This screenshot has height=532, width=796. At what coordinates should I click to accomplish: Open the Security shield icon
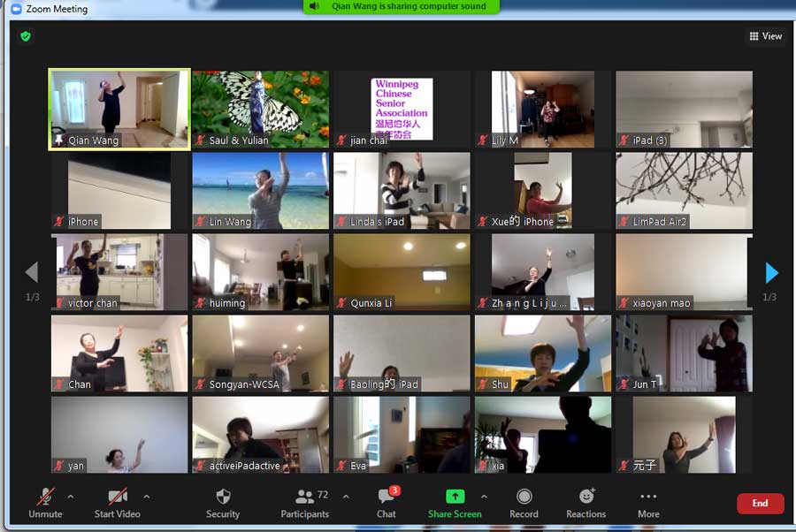(223, 497)
